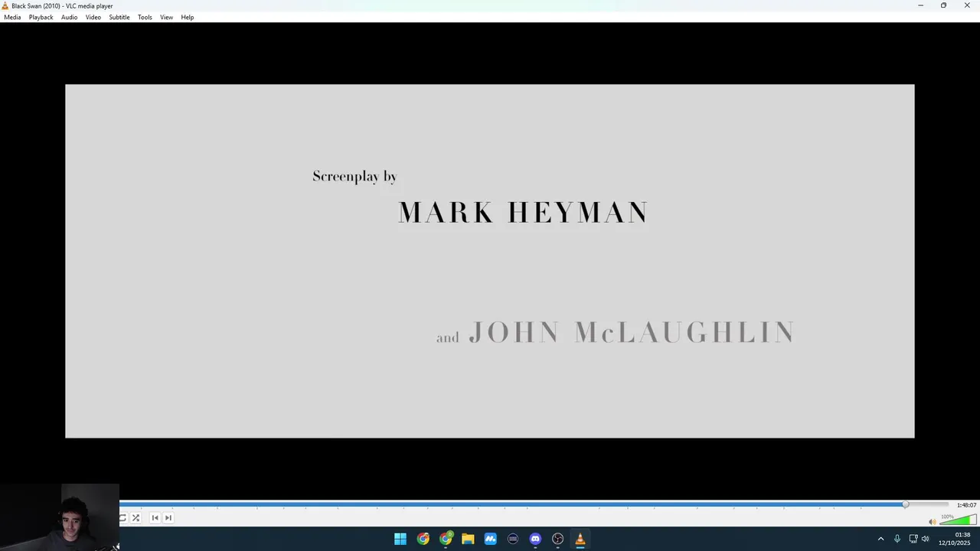Open the Chrome profile icon with badge
The height and width of the screenshot is (551, 980).
point(446,539)
